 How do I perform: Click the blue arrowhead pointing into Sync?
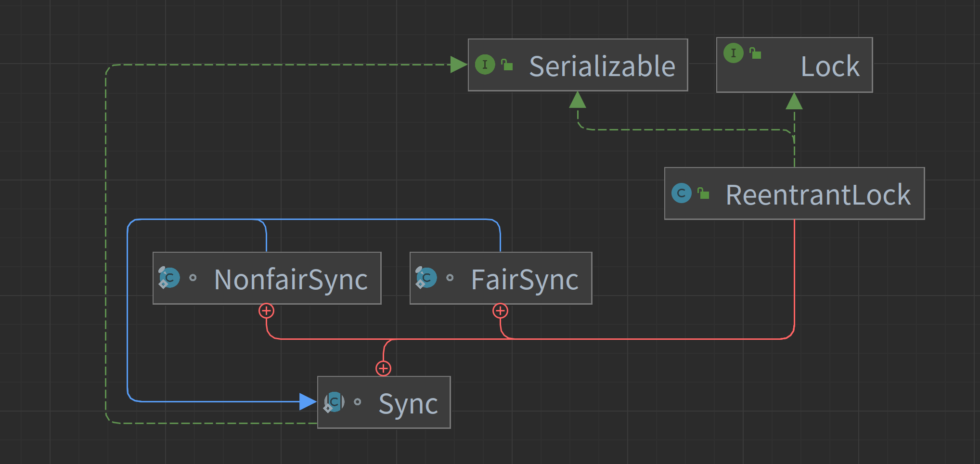click(307, 401)
